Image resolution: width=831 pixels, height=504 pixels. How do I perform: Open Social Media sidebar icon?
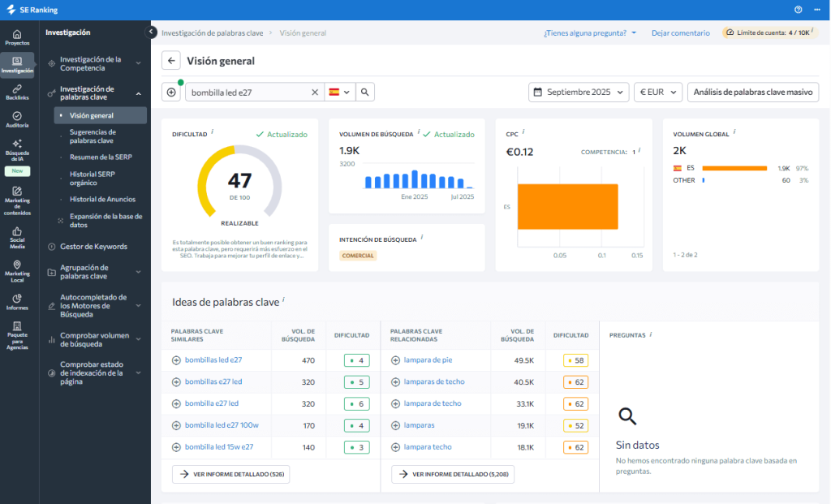tap(17, 238)
